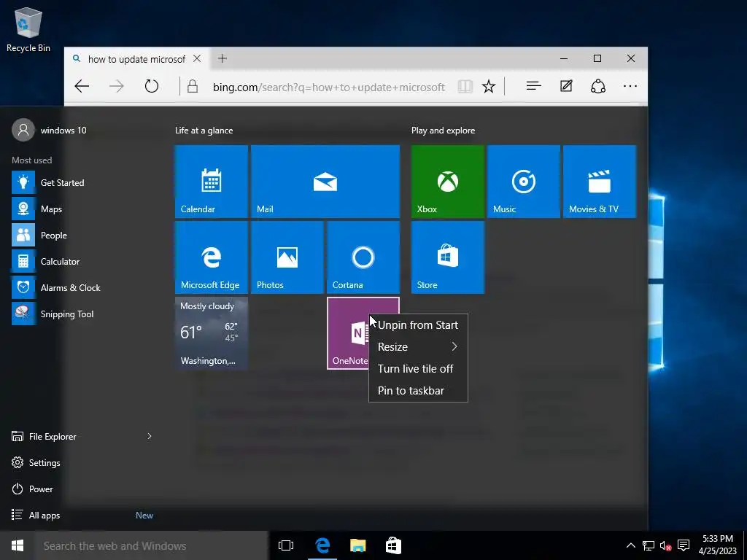Open the Resize submenu
Image resolution: width=747 pixels, height=560 pixels.
pos(418,346)
